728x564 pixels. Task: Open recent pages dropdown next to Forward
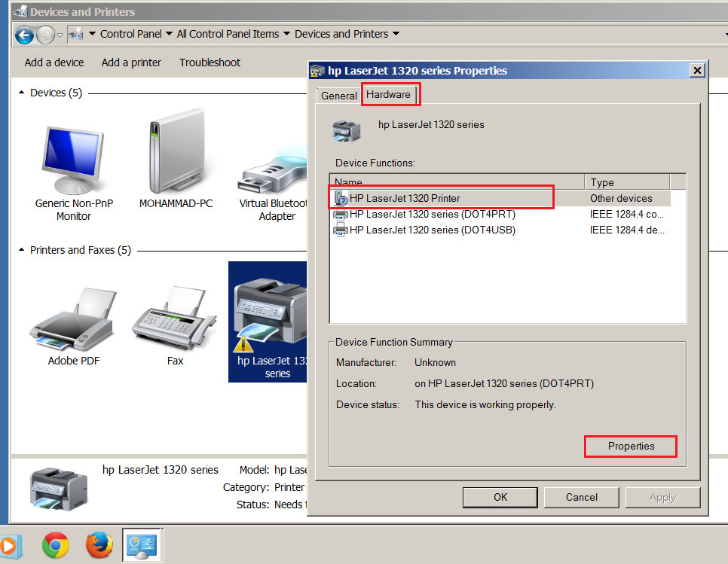pyautogui.click(x=60, y=35)
